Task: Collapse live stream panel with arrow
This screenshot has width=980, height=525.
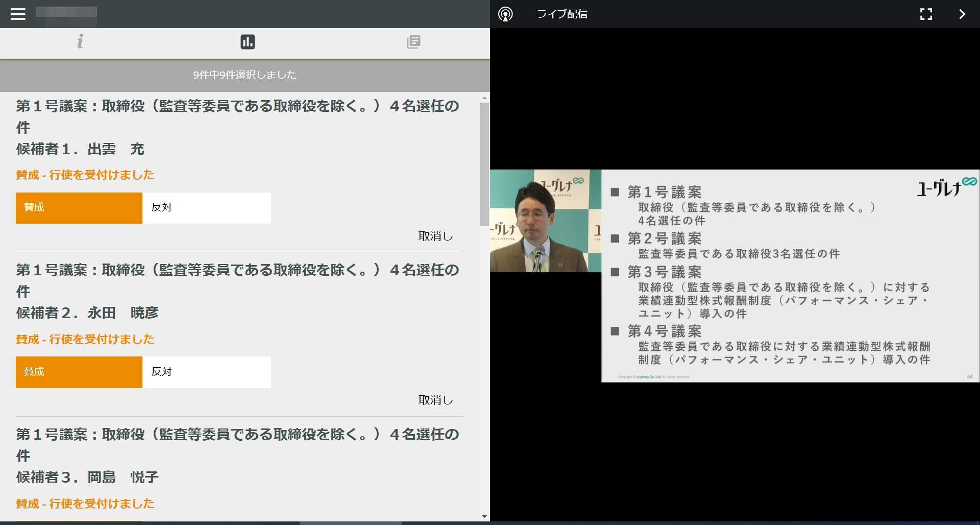Action: 962,14
